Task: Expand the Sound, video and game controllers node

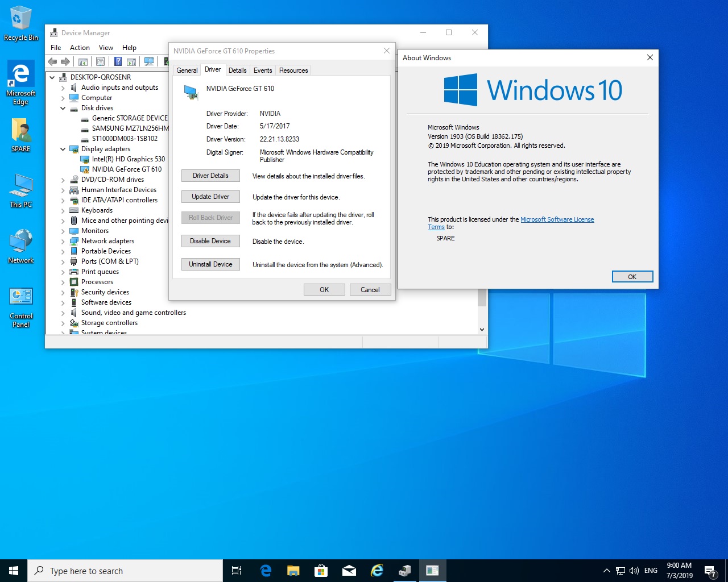Action: [63, 313]
